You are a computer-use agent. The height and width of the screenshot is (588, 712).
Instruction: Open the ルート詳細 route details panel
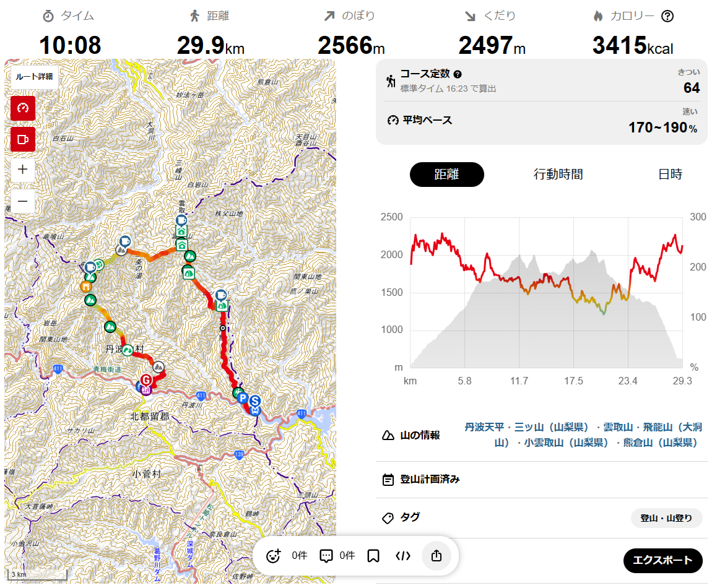pos(35,77)
